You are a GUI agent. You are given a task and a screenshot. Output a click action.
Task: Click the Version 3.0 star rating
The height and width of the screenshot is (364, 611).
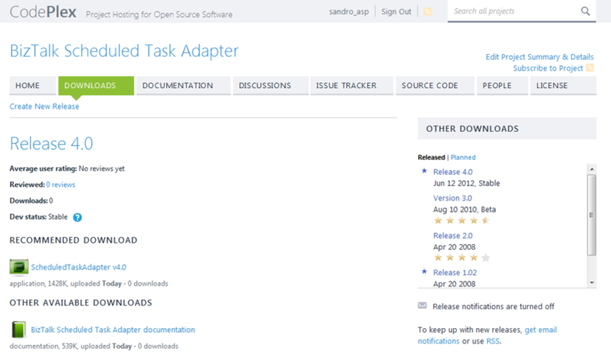click(461, 221)
